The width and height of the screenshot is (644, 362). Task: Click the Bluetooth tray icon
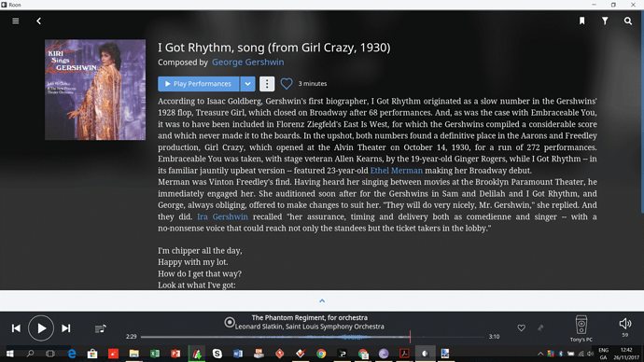(x=561, y=354)
